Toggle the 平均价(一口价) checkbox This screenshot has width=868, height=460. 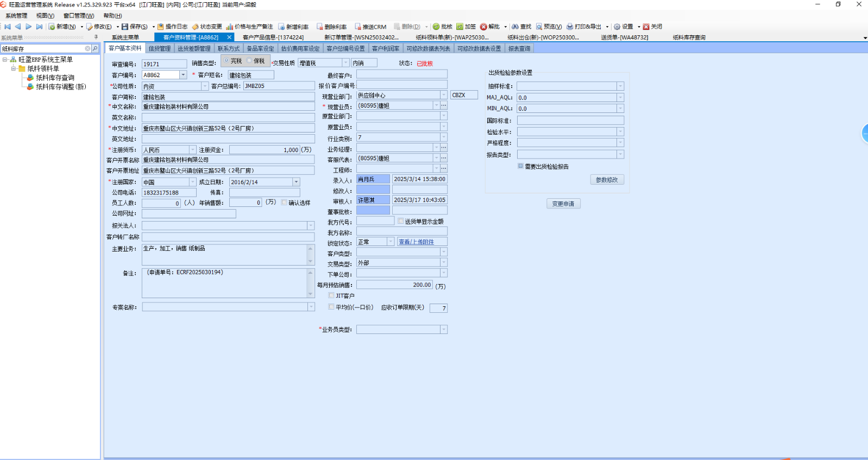point(331,307)
